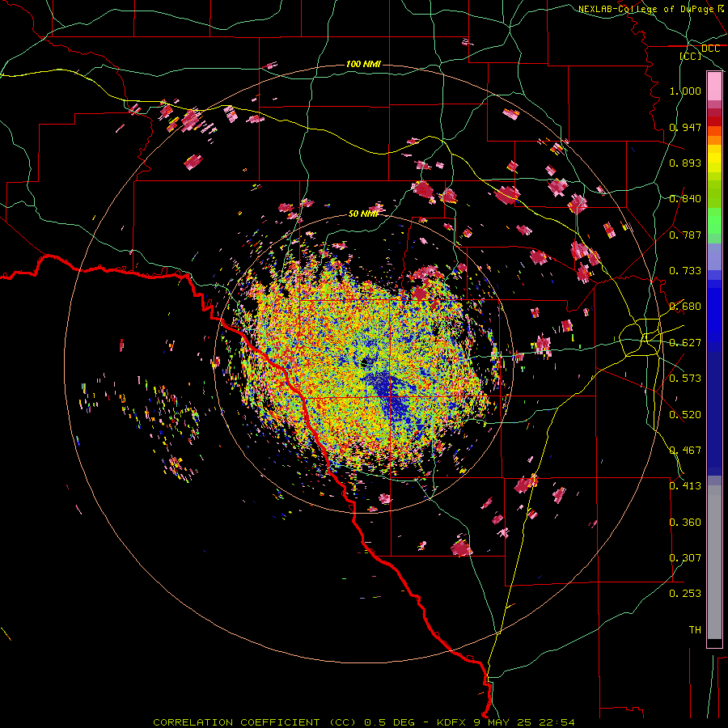Viewport: 728px width, 728px height.
Task: Click the 0.733 scale value
Action: [685, 271]
